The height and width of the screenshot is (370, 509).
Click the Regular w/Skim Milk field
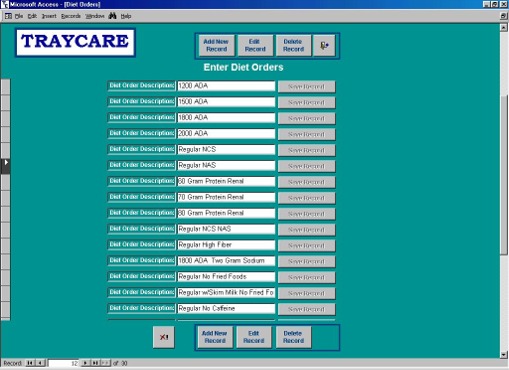(x=226, y=292)
